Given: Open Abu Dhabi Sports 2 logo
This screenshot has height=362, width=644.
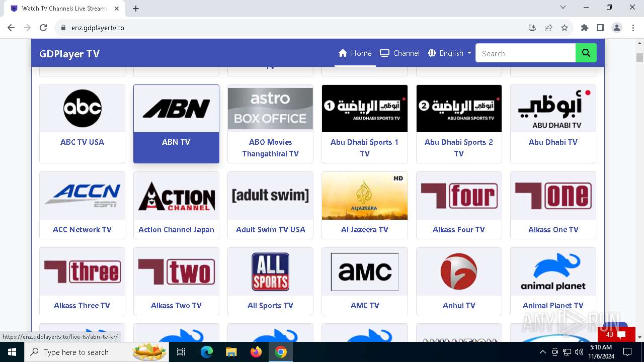Looking at the screenshot, I should coord(459,109).
